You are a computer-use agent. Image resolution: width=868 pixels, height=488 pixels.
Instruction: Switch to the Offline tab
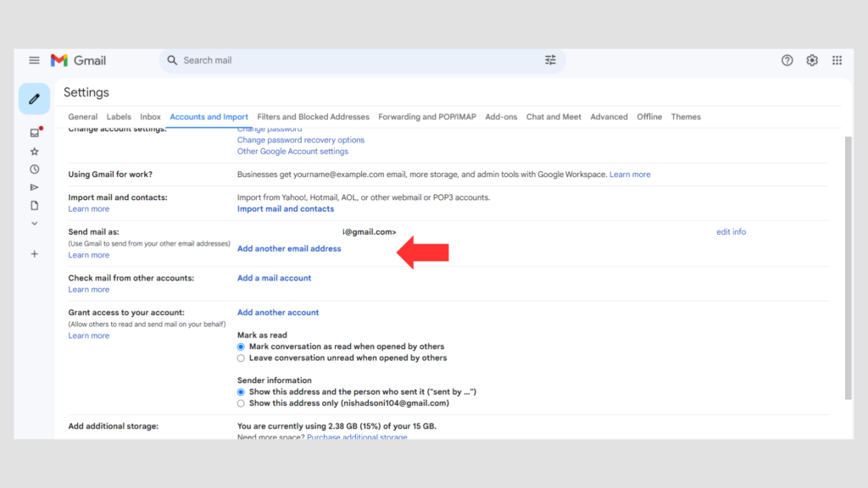click(648, 117)
